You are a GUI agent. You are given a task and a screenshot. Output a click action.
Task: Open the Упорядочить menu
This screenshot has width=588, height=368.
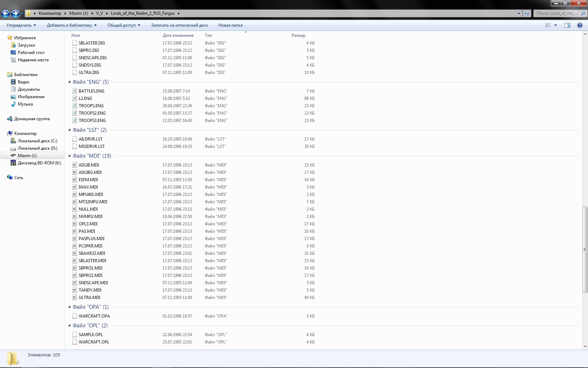click(21, 25)
